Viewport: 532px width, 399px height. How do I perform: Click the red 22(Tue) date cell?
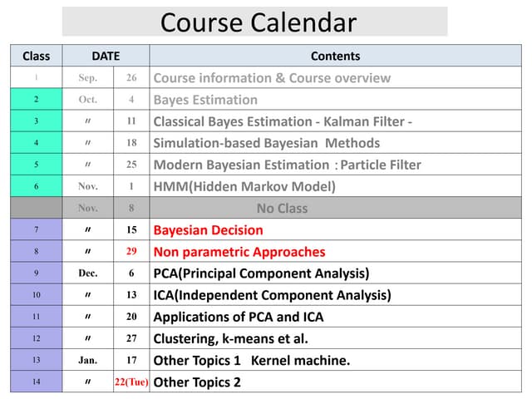(131, 382)
